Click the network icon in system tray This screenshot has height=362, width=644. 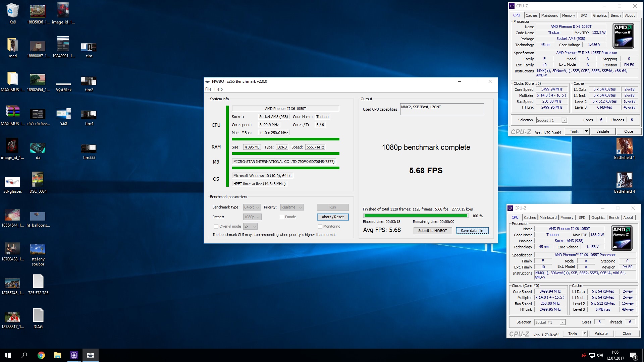click(x=592, y=355)
